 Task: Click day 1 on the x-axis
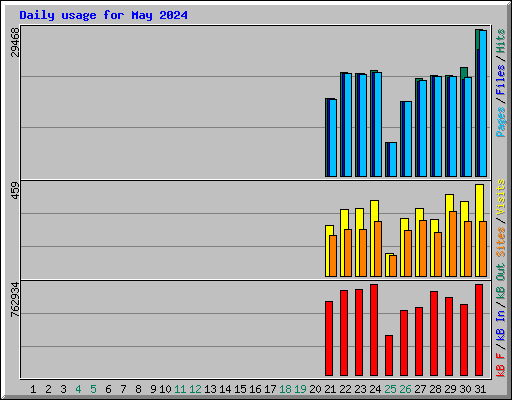33,389
